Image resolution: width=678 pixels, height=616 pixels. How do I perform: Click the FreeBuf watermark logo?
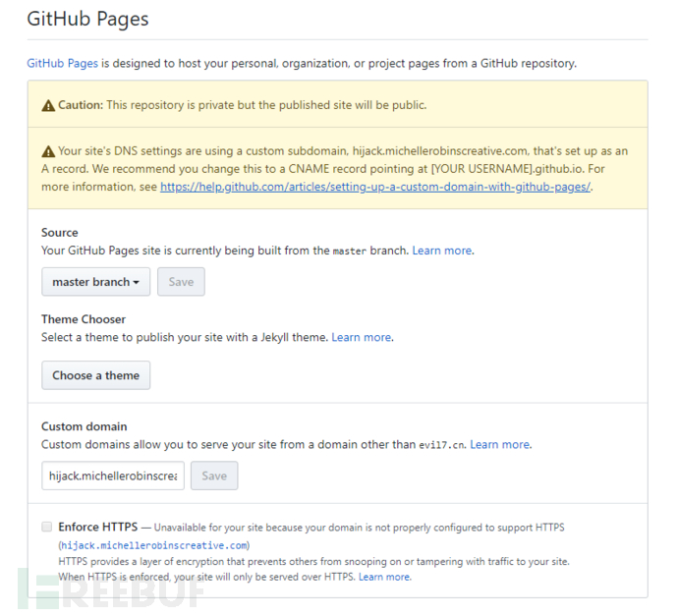[x=112, y=590]
